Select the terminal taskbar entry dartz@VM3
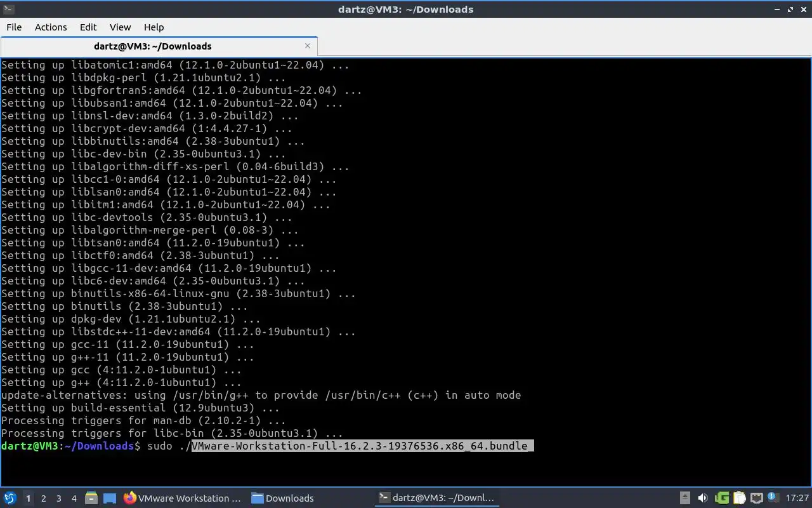 [436, 498]
